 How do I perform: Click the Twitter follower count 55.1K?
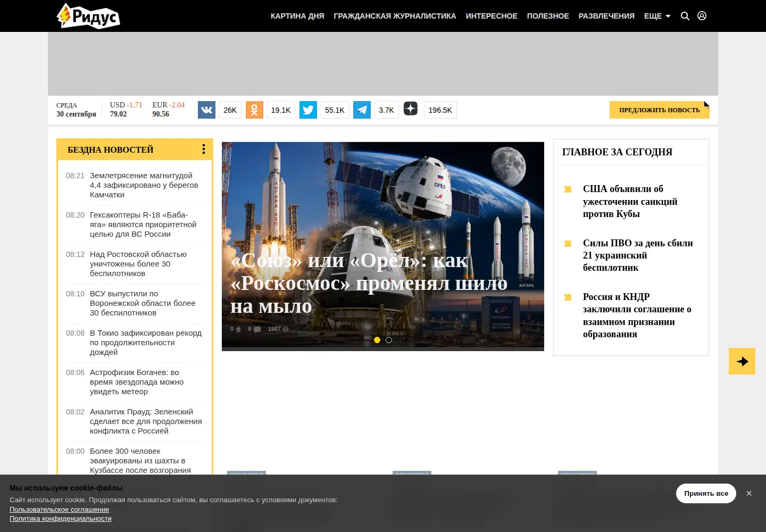(335, 110)
